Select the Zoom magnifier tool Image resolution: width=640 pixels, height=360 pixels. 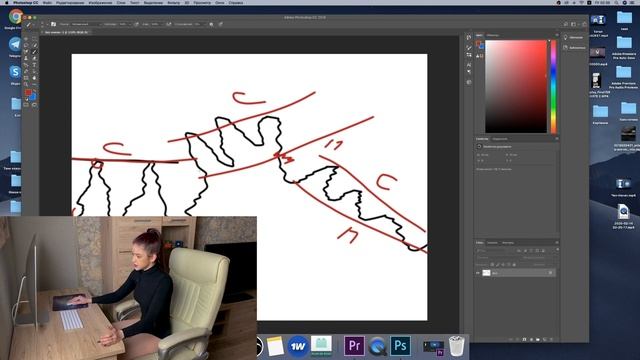tap(26, 84)
